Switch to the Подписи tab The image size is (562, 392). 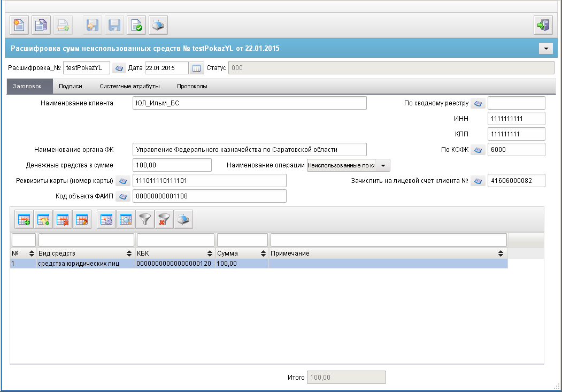click(70, 86)
